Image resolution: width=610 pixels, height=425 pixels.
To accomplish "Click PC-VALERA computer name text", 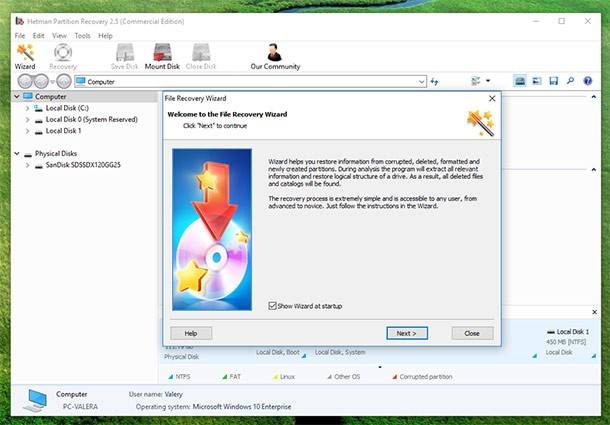I will [81, 407].
